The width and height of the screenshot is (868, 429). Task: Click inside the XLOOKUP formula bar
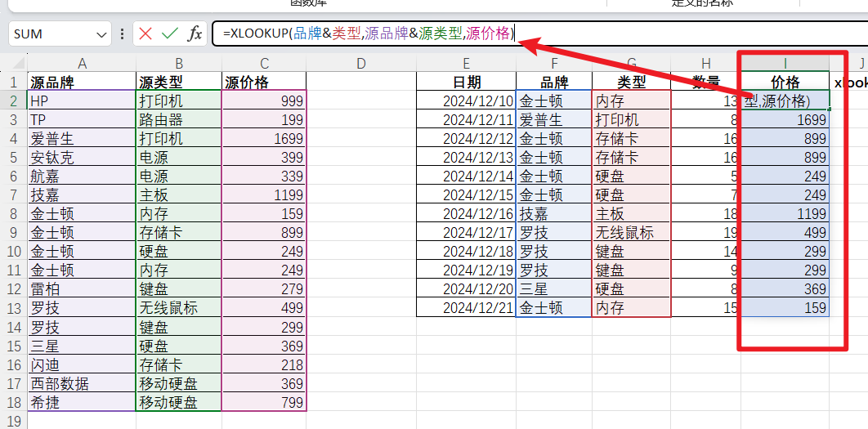pyautogui.click(x=539, y=34)
